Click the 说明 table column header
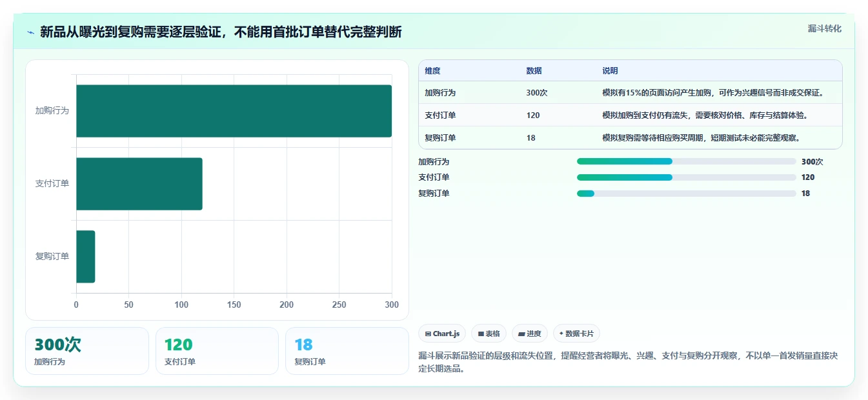 [610, 71]
